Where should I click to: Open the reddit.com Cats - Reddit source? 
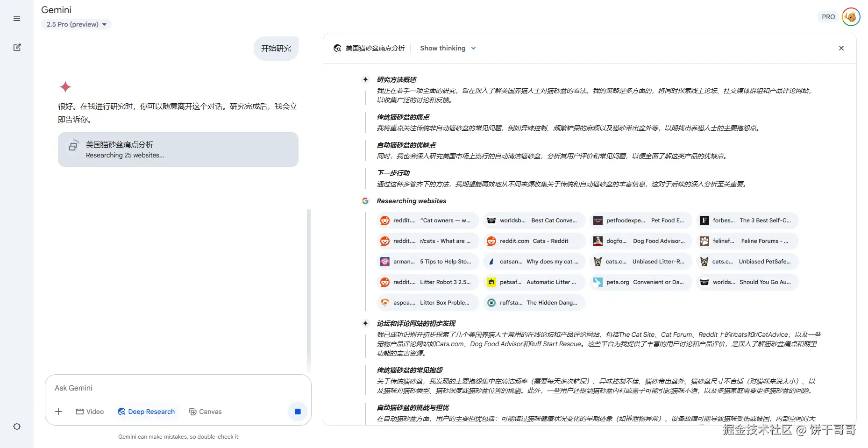(534, 241)
